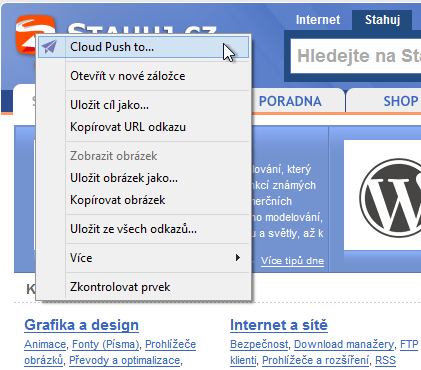Open the 'FTP klienti' link
Image resolution: width=421 pixels, height=370 pixels.
409,344
